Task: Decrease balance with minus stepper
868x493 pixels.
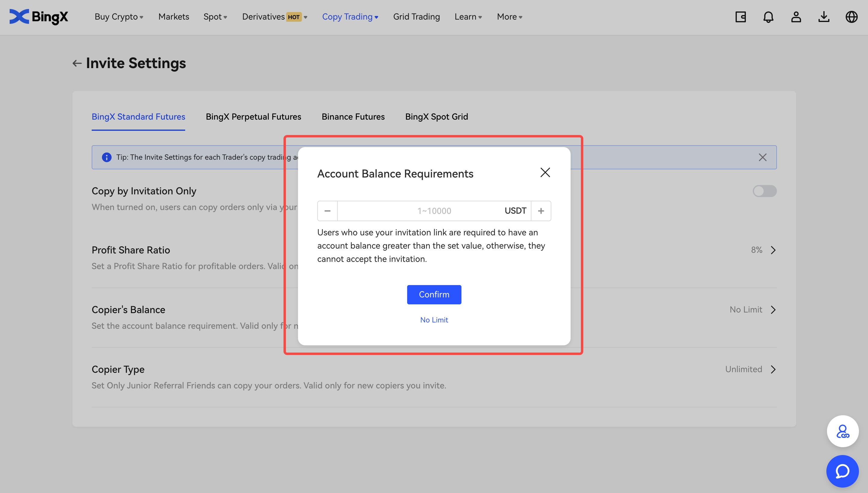Action: tap(327, 211)
